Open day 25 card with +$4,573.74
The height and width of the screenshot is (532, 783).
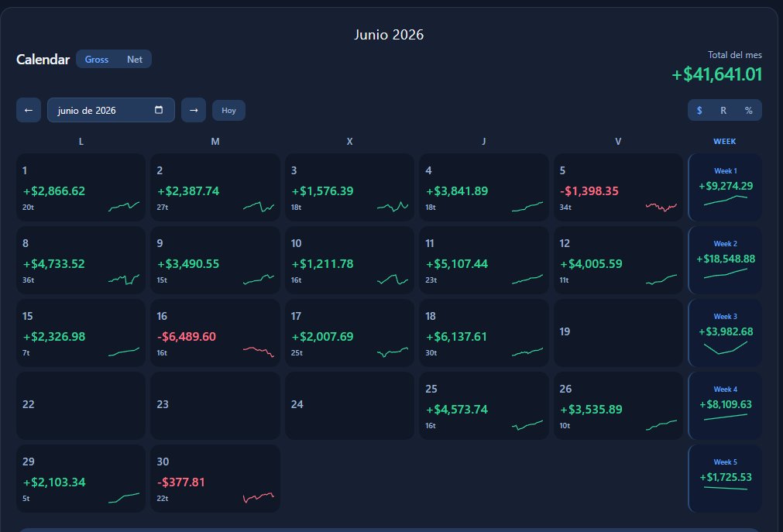tap(484, 406)
